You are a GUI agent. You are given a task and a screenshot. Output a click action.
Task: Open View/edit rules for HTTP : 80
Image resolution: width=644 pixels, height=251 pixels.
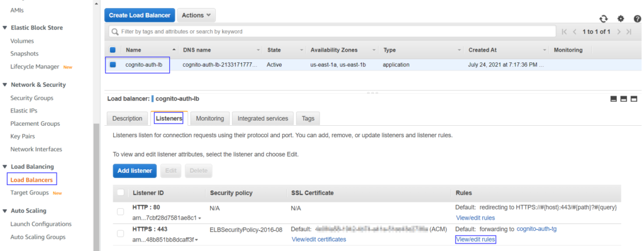pyautogui.click(x=475, y=218)
